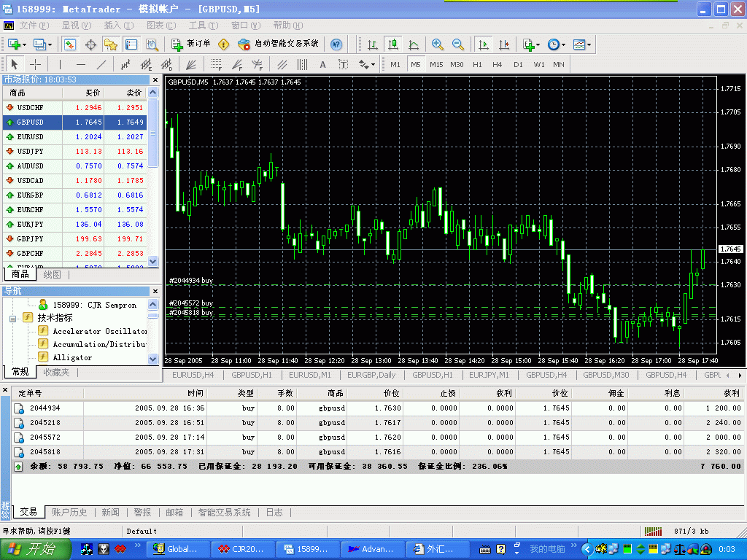Image resolution: width=747 pixels, height=560 pixels.
Task: Open the periodicity clock dropdown arrow
Action: pyautogui.click(x=564, y=44)
